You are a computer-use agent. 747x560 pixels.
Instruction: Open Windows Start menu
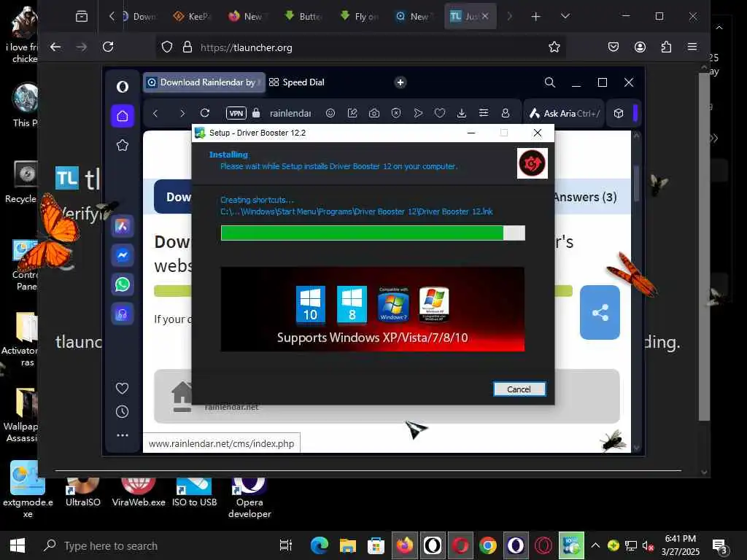click(18, 545)
